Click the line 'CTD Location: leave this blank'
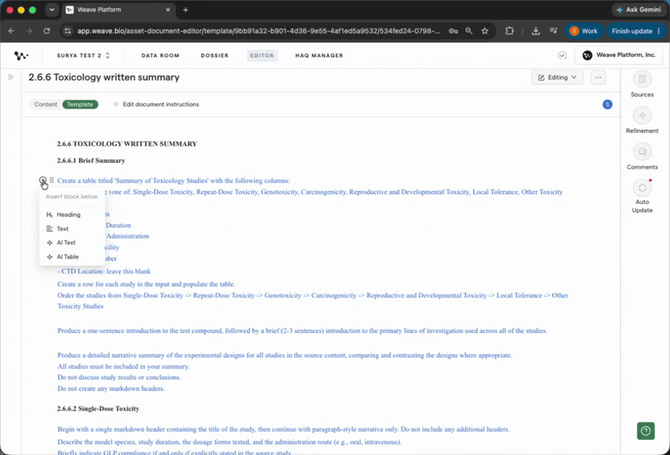 [x=104, y=271]
